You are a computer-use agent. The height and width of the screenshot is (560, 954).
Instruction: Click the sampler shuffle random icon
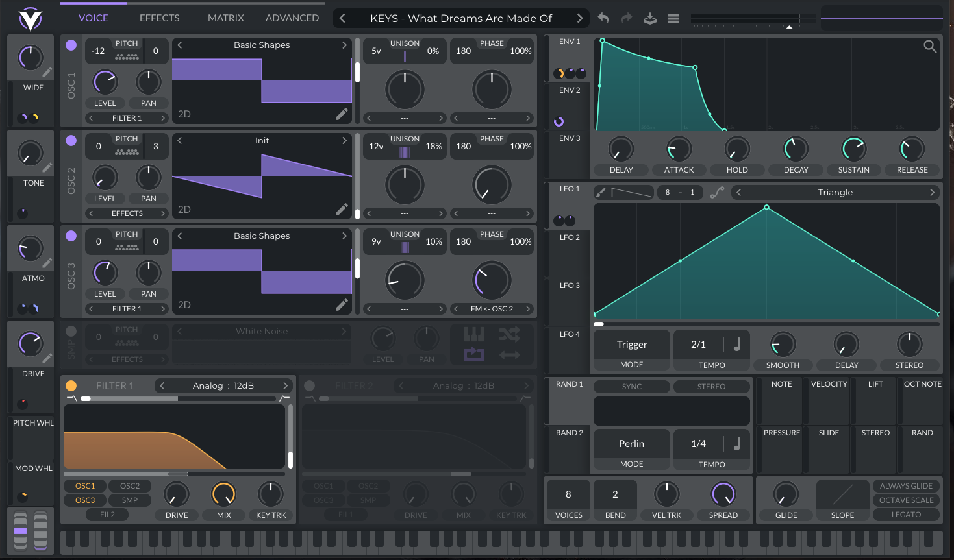point(509,334)
